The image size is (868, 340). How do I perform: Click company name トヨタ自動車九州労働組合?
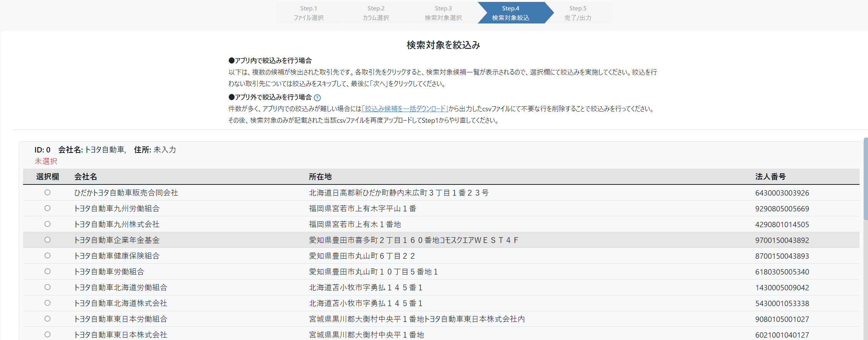[117, 209]
